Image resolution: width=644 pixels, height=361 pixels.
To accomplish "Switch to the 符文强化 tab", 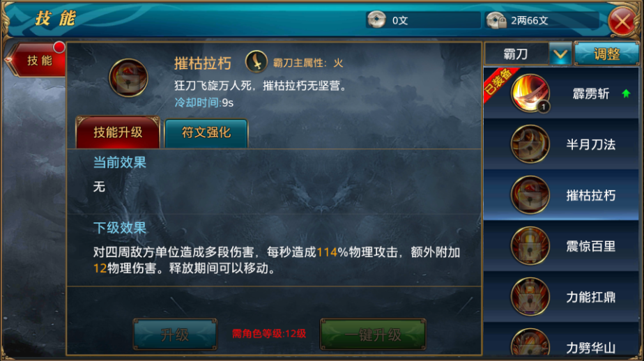I will pyautogui.click(x=206, y=132).
